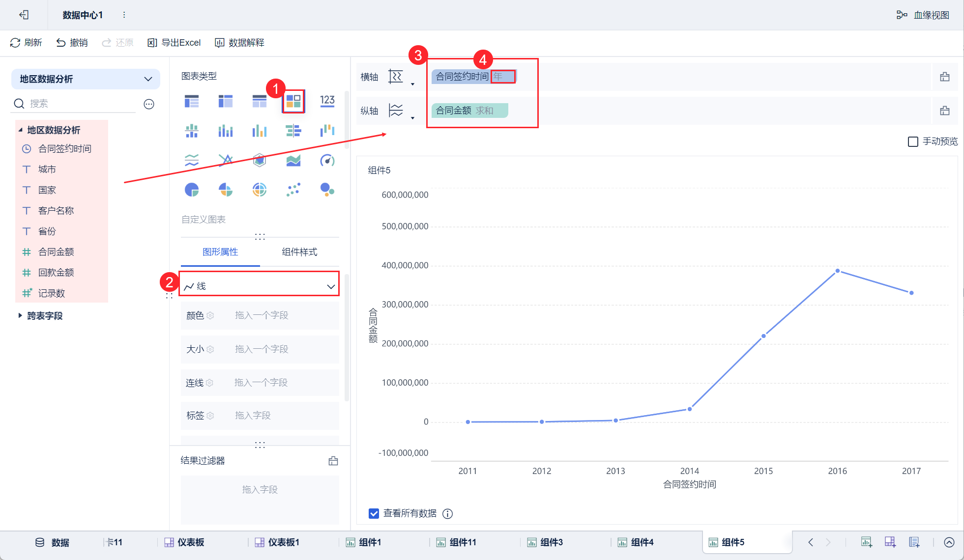Image resolution: width=964 pixels, height=560 pixels.
Task: Click the result filter clear icon
Action: [333, 461]
